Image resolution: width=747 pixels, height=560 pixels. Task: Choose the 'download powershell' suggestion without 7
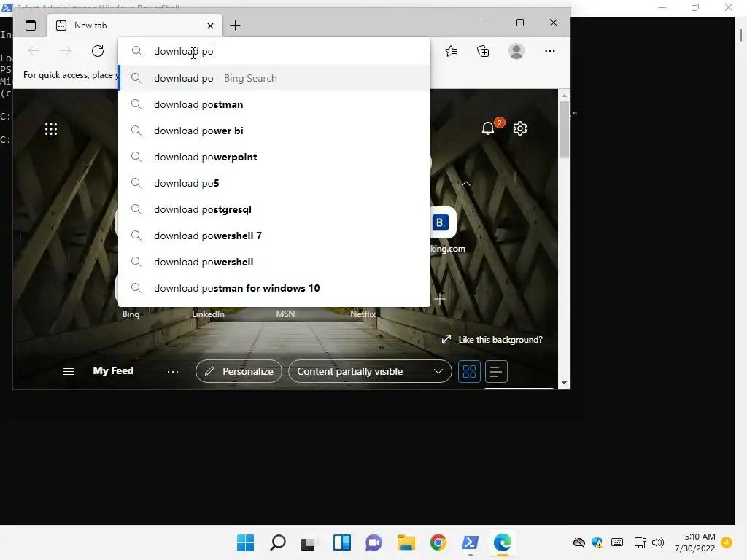pos(274,262)
